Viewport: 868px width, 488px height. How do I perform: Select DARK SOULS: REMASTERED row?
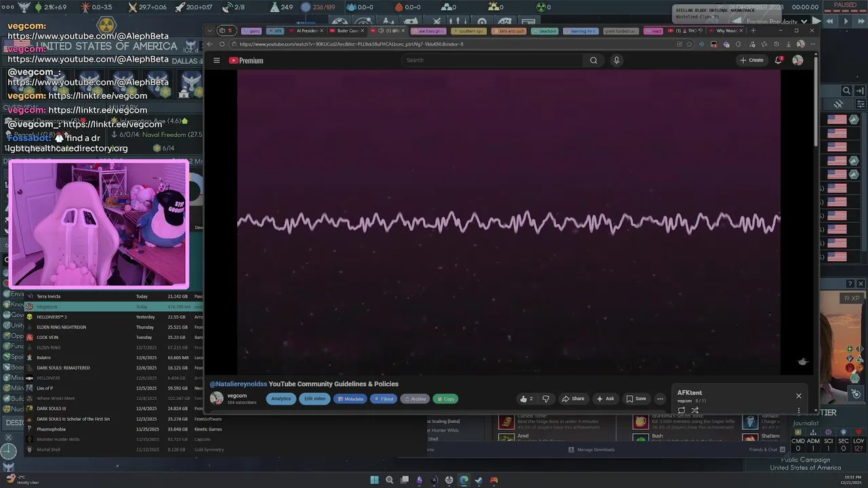(114, 367)
